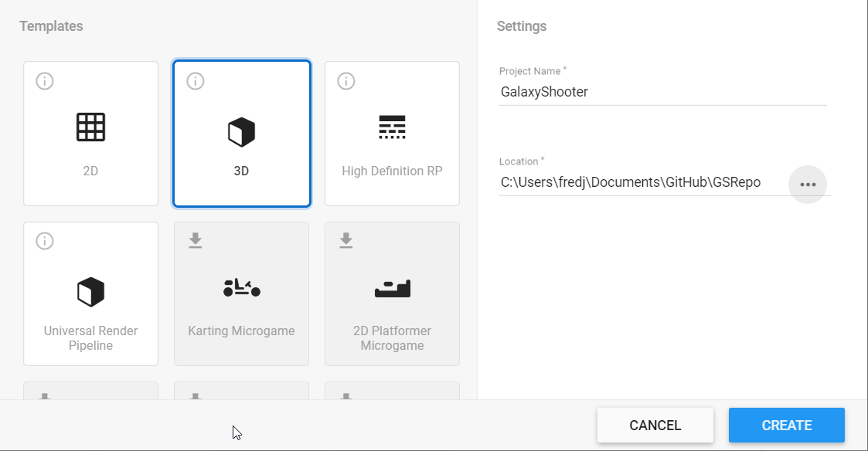The height and width of the screenshot is (451, 868).
Task: Open info for the 2D template
Action: click(44, 80)
